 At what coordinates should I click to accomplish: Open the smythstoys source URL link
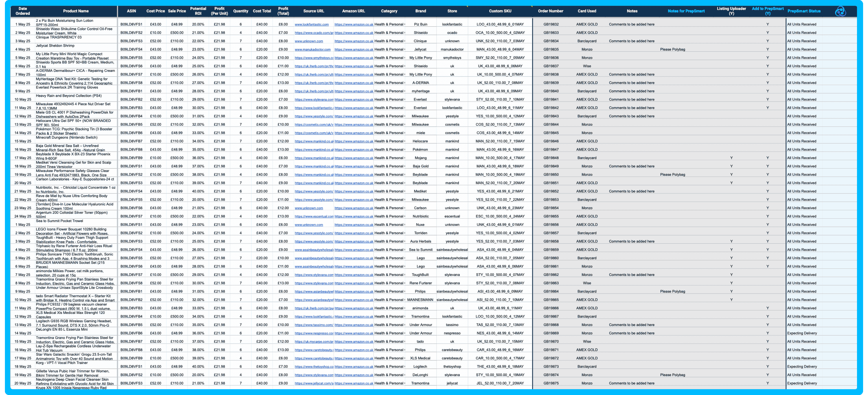[x=314, y=58]
